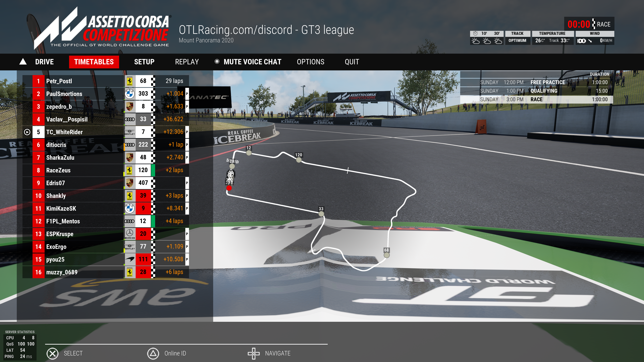Open the REPLAY menu

coord(187,62)
